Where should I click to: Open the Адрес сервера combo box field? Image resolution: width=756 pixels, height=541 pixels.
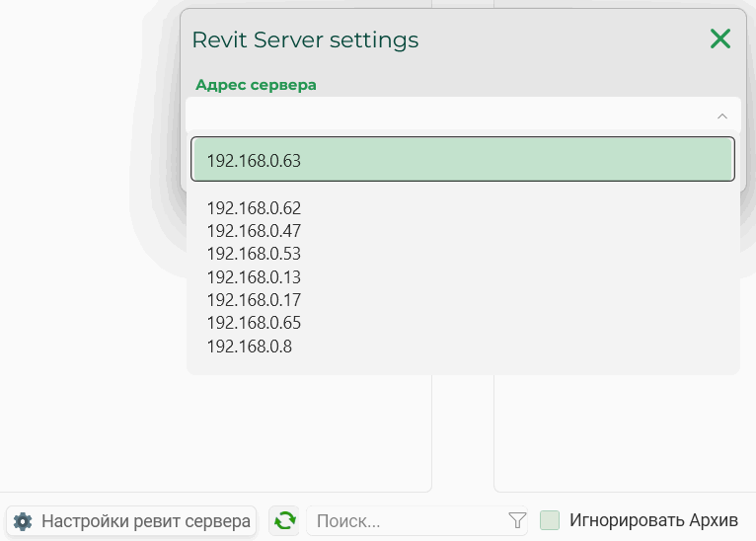(x=463, y=116)
